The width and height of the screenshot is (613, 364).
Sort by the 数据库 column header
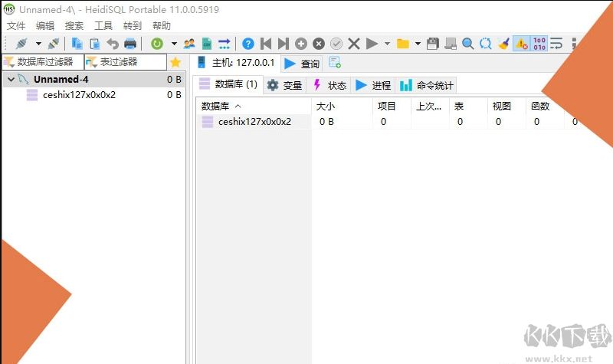point(254,106)
